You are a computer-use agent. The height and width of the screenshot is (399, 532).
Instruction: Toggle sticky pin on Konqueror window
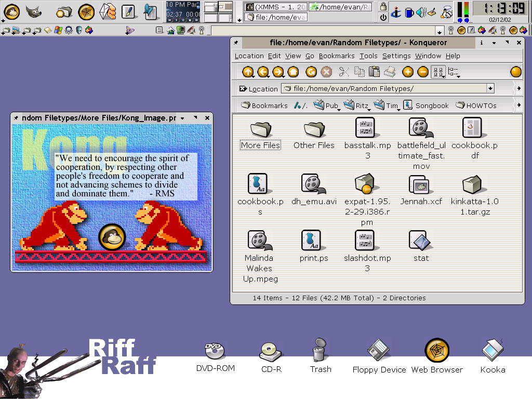[236, 43]
